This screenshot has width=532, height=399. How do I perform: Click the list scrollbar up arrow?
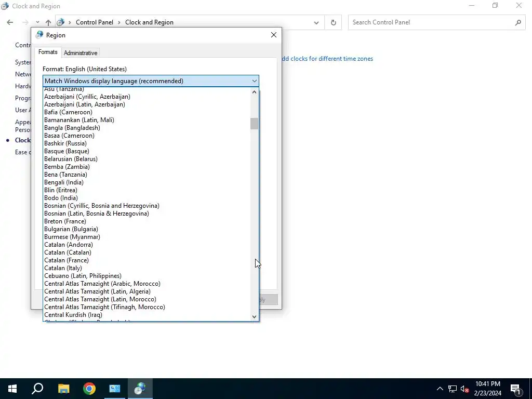tap(254, 92)
